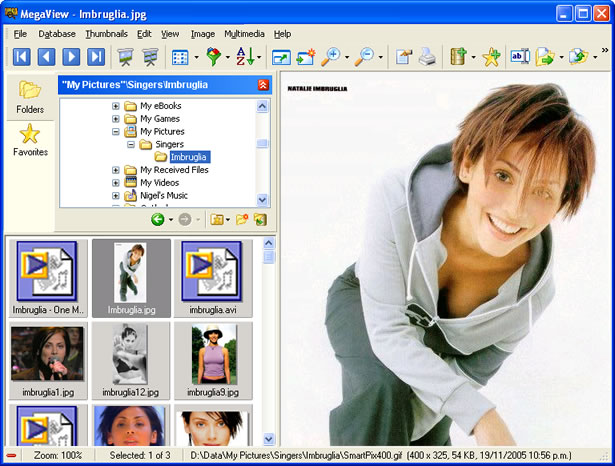Switch to the Folders sidebar panel
The height and width of the screenshot is (466, 615).
pos(30,96)
